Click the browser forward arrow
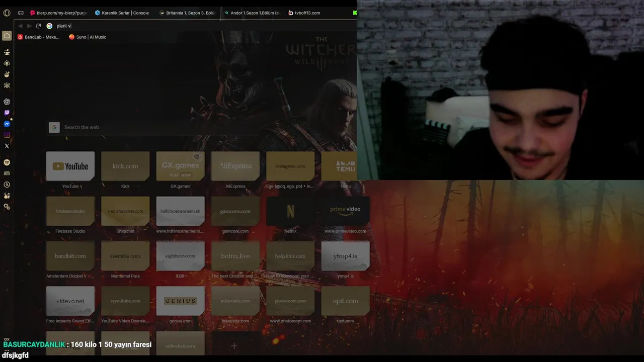The height and width of the screenshot is (362, 644). 29,26
